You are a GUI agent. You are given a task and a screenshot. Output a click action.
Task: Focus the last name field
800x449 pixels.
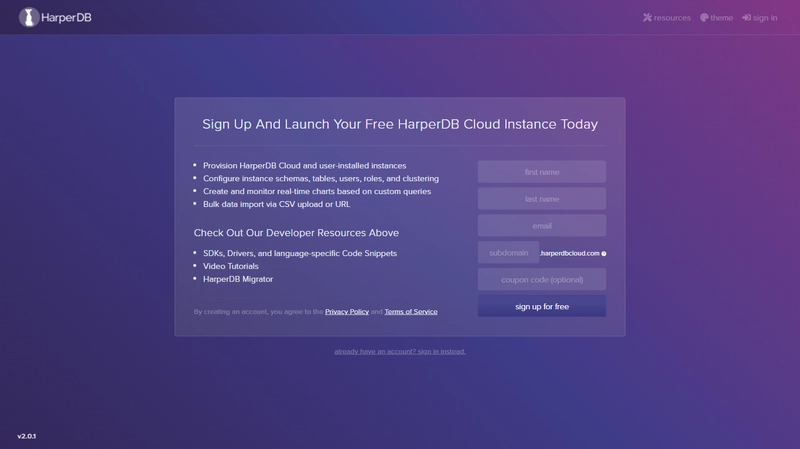pyautogui.click(x=542, y=199)
